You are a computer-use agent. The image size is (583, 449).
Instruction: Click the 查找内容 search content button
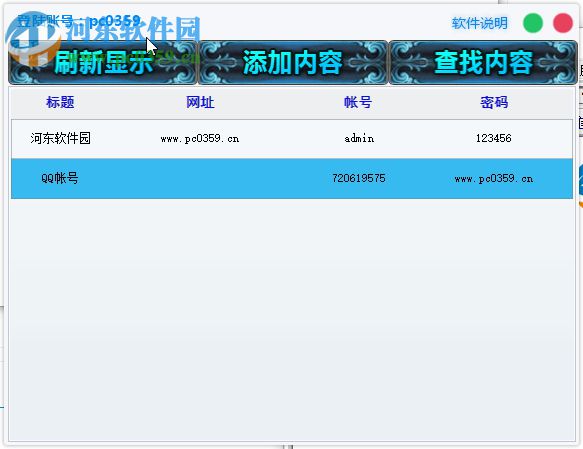483,62
